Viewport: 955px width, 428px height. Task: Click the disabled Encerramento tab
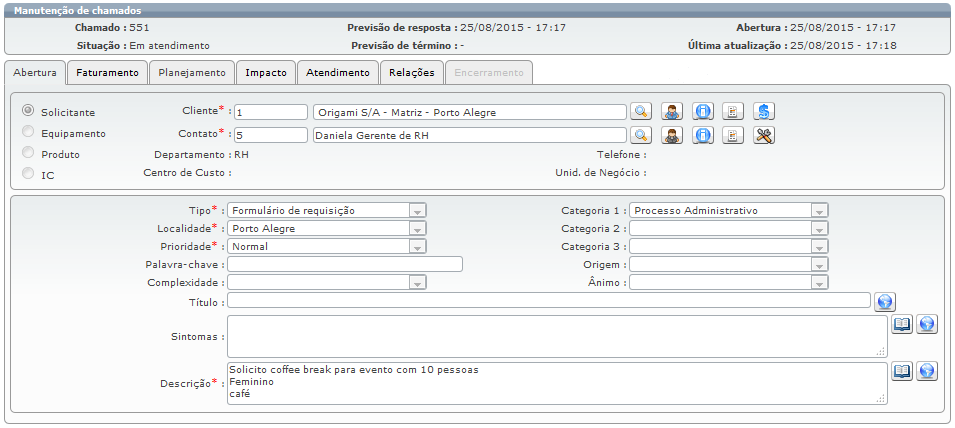click(489, 72)
